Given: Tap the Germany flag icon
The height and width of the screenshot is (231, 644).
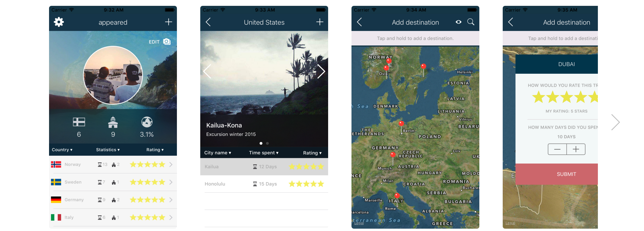Looking at the screenshot, I should point(56,200).
